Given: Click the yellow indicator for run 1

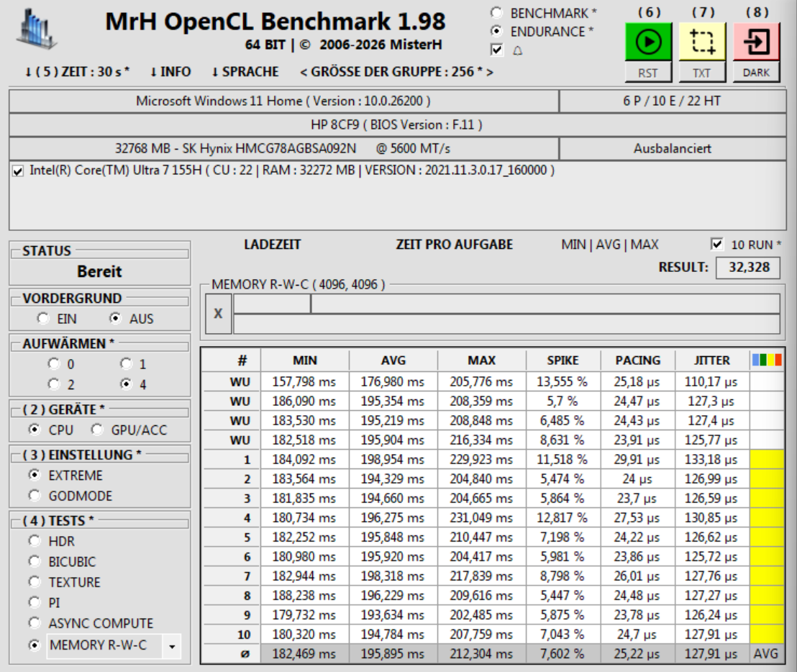Looking at the screenshot, I should click(x=767, y=460).
